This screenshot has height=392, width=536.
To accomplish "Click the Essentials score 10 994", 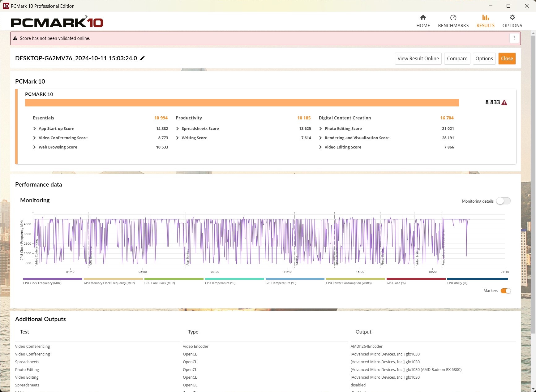I will [x=161, y=118].
